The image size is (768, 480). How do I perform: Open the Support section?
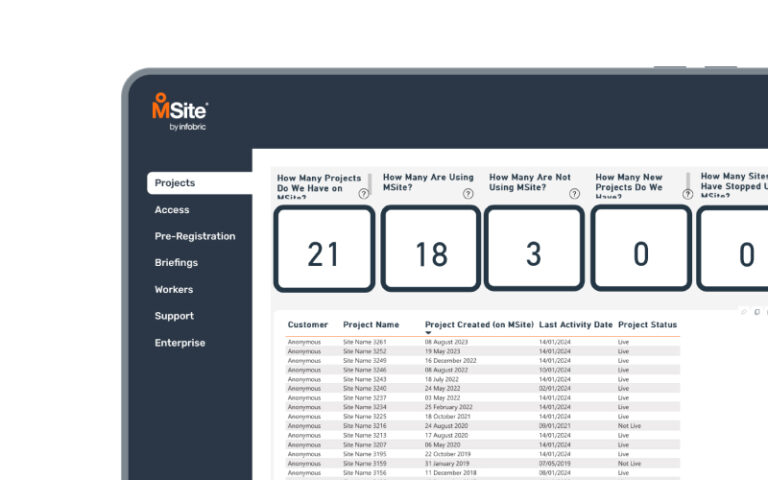[x=174, y=316]
